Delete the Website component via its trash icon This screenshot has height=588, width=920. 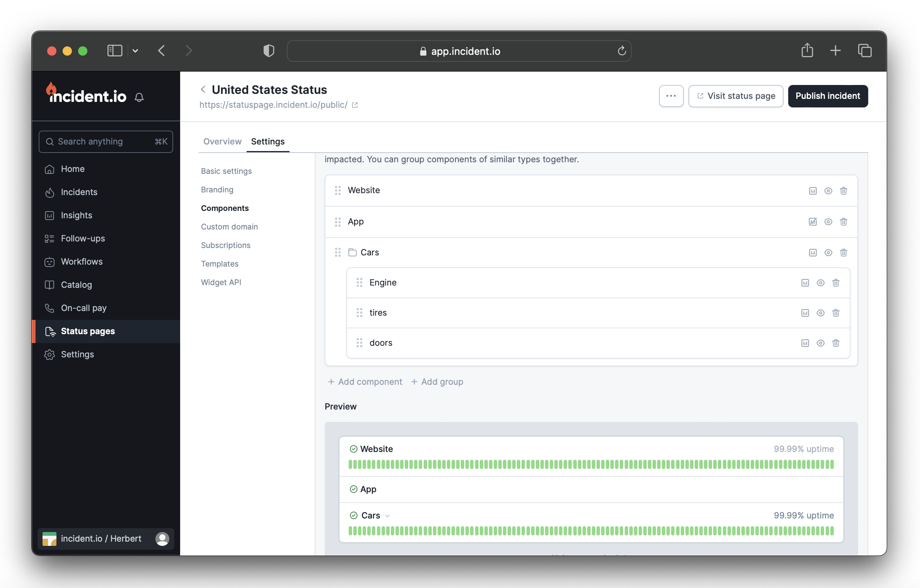(843, 191)
